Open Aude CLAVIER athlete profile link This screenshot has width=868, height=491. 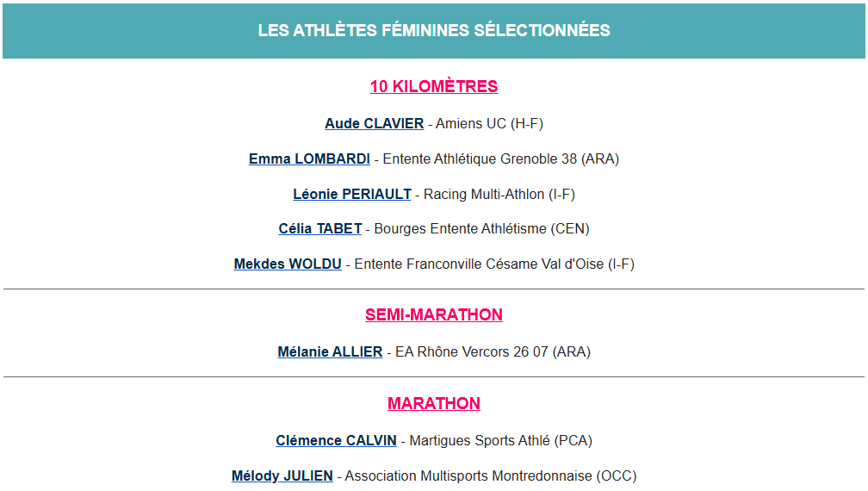tap(374, 123)
